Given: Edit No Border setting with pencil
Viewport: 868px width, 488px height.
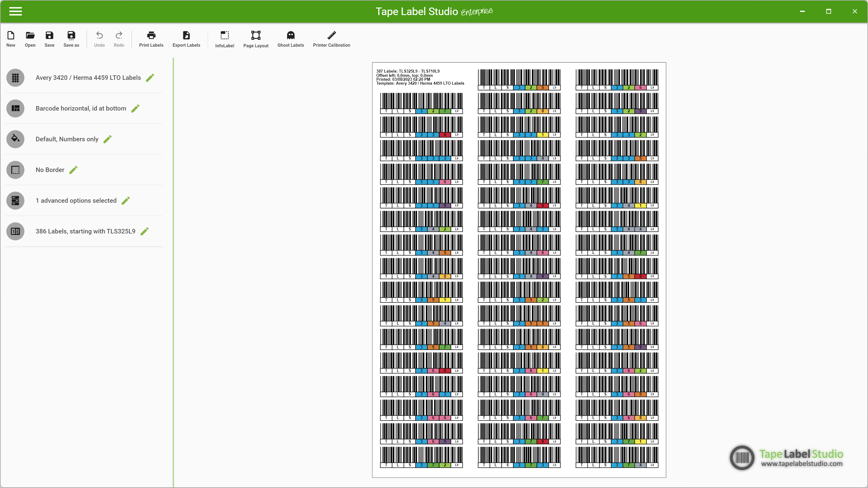Looking at the screenshot, I should click(x=74, y=170).
